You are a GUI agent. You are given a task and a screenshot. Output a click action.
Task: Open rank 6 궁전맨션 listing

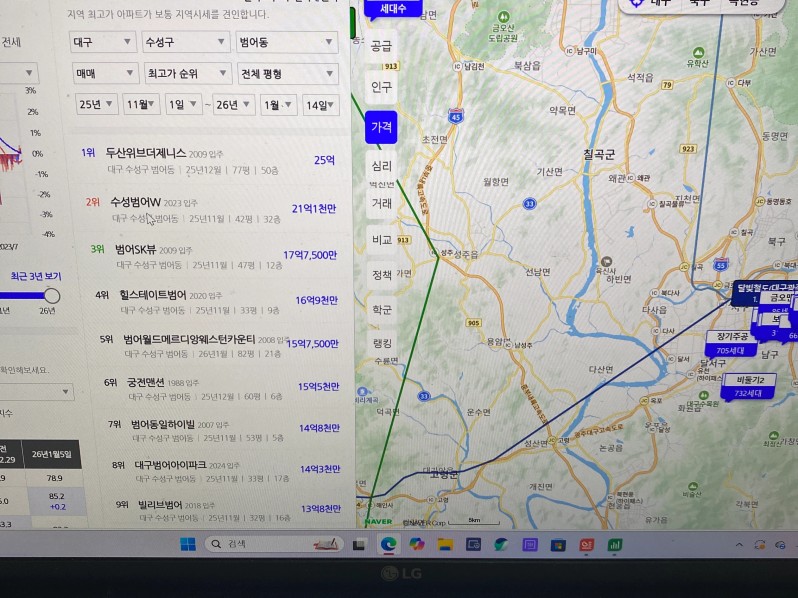(222, 388)
